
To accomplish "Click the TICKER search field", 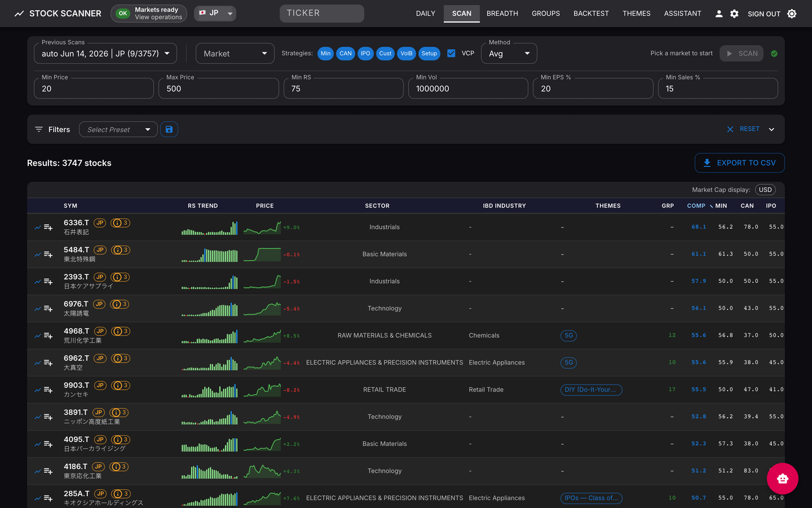I will pos(322,14).
